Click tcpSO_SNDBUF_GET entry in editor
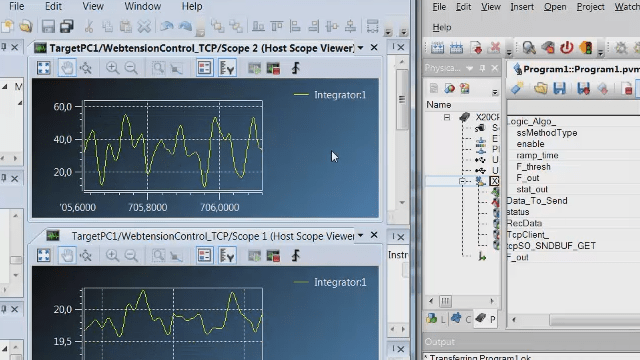Viewport: 640px width, 360px height. point(551,246)
